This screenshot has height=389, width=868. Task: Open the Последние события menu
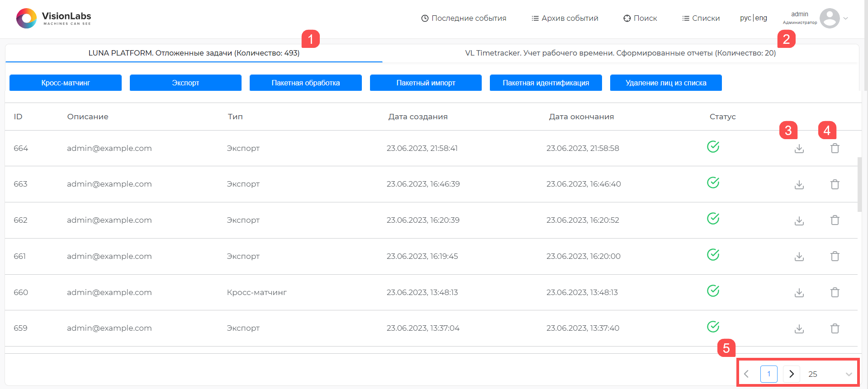pos(464,18)
